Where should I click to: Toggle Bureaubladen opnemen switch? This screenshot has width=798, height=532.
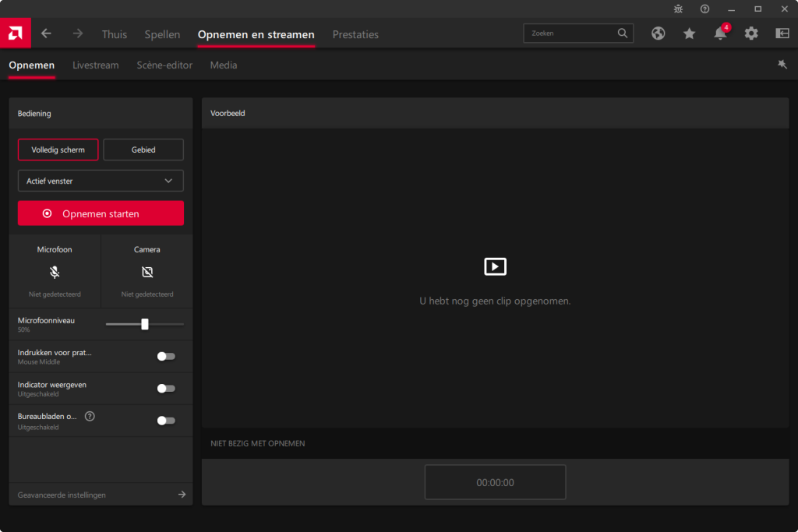click(166, 421)
